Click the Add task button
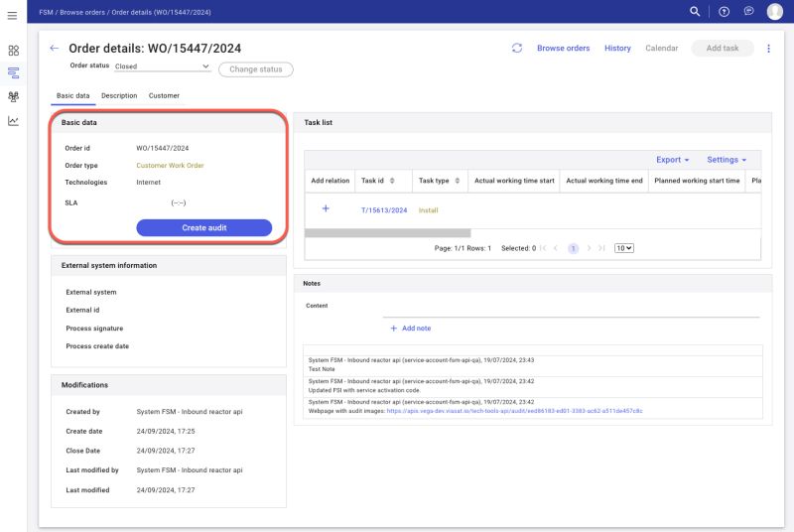The width and height of the screenshot is (794, 532). (723, 48)
